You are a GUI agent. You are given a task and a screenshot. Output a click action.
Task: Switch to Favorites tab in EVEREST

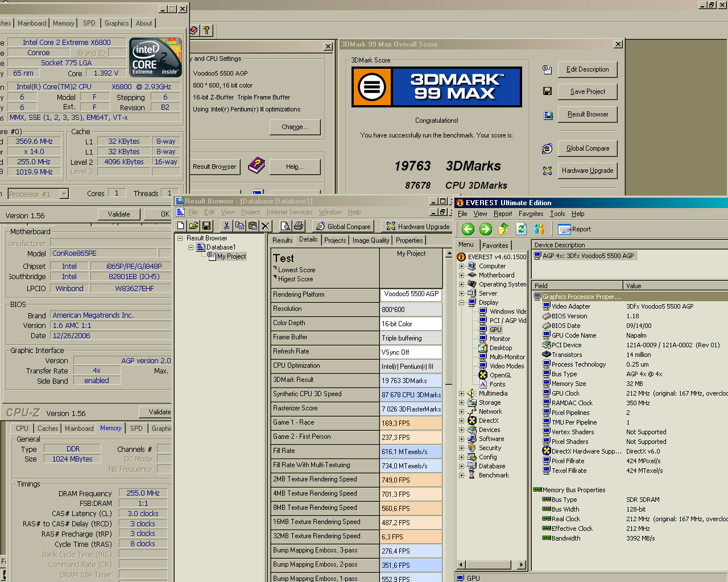[x=495, y=246]
